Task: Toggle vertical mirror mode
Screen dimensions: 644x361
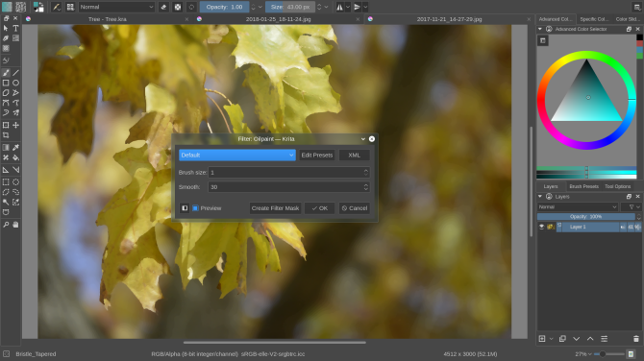Action: pos(357,7)
